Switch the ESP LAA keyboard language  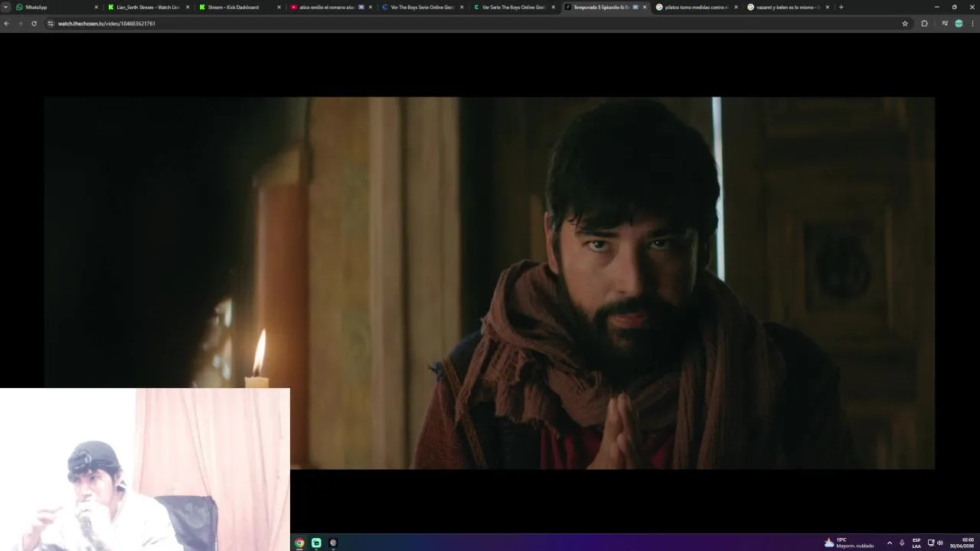[x=916, y=543]
